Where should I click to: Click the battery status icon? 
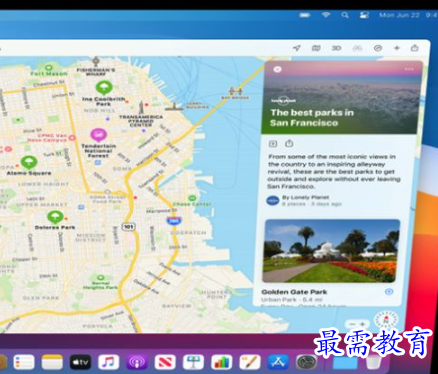305,15
